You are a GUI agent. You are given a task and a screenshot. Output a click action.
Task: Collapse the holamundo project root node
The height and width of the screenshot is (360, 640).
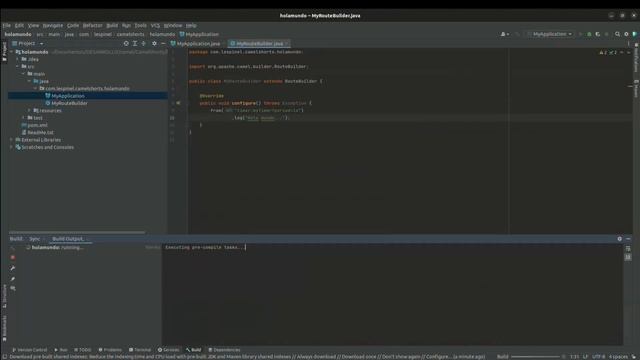click(11, 52)
